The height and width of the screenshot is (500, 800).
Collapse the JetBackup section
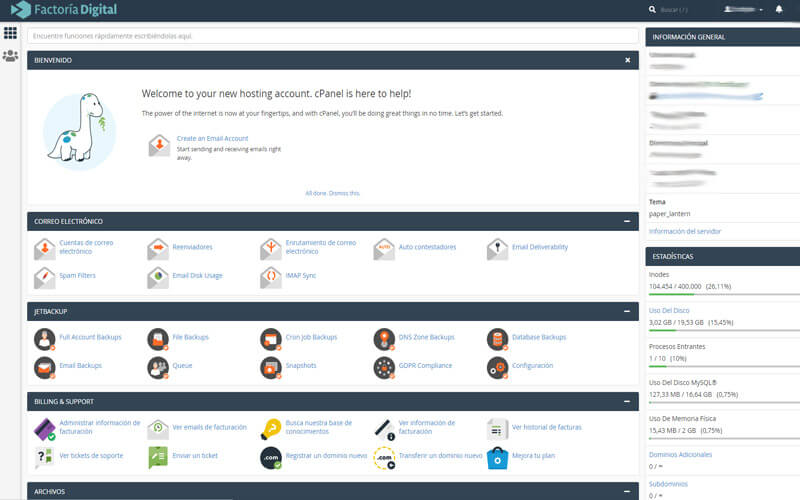[627, 311]
